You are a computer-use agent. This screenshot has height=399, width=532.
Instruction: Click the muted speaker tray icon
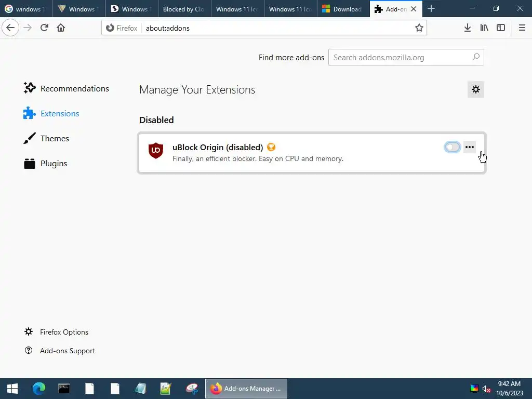(486, 389)
